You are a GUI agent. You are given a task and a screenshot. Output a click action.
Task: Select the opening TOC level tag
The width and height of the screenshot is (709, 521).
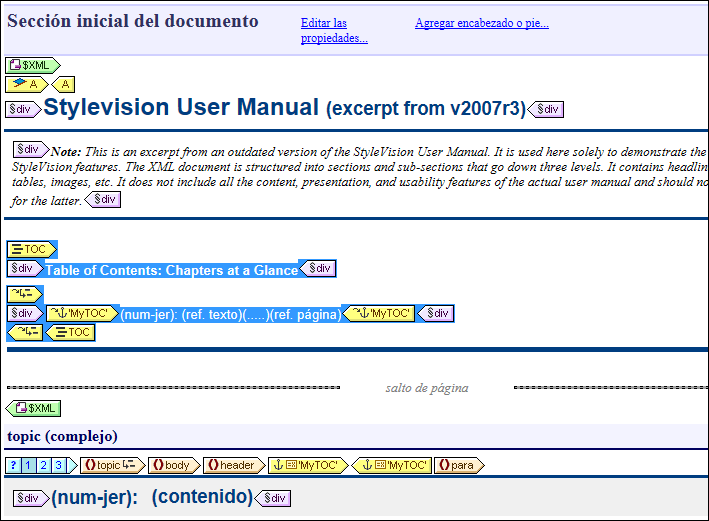tap(25, 293)
